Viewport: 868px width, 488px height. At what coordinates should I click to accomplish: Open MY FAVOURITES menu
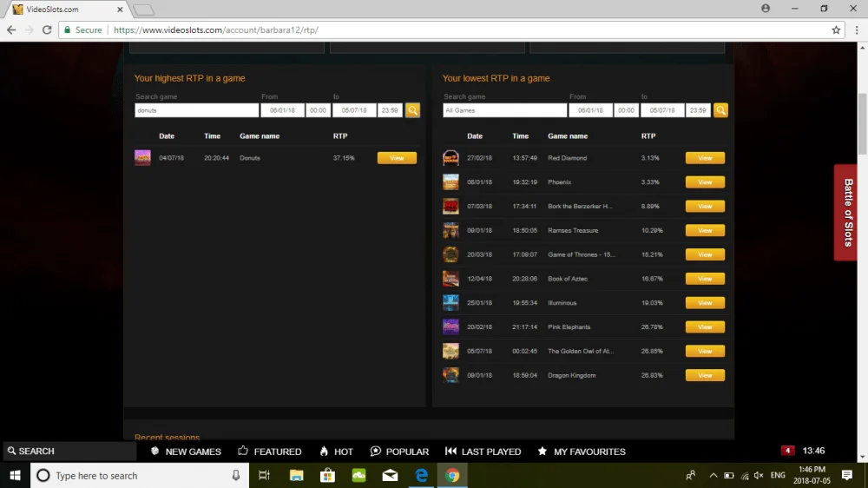(x=582, y=452)
